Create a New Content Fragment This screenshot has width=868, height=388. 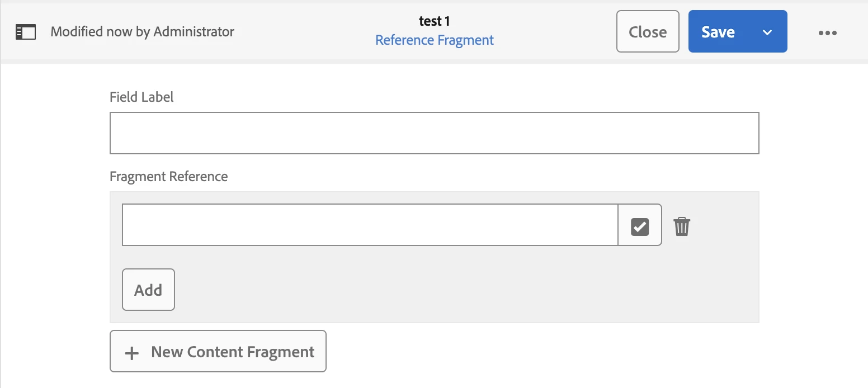point(218,351)
